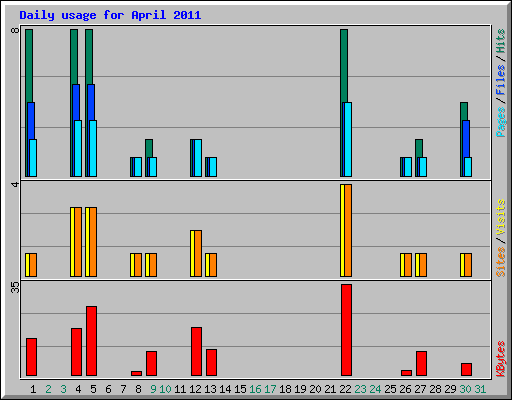Click the orange Sites bar for day 12
The height and width of the screenshot is (400, 512).
[x=198, y=253]
